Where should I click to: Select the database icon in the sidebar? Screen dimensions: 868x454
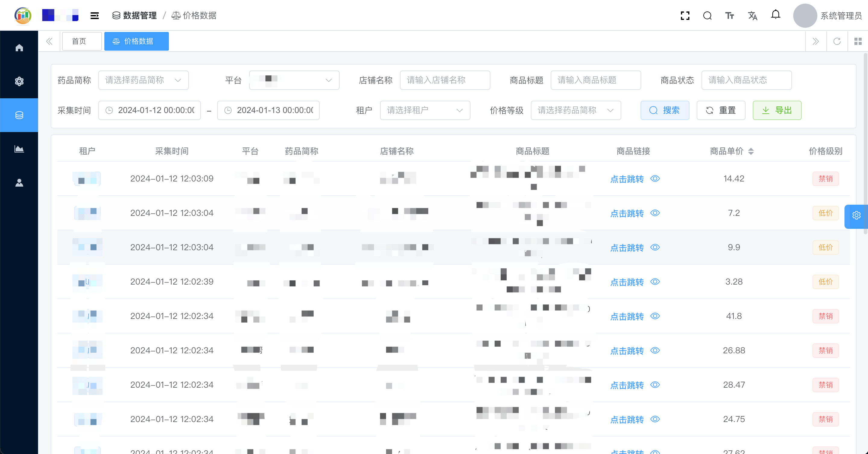(19, 115)
